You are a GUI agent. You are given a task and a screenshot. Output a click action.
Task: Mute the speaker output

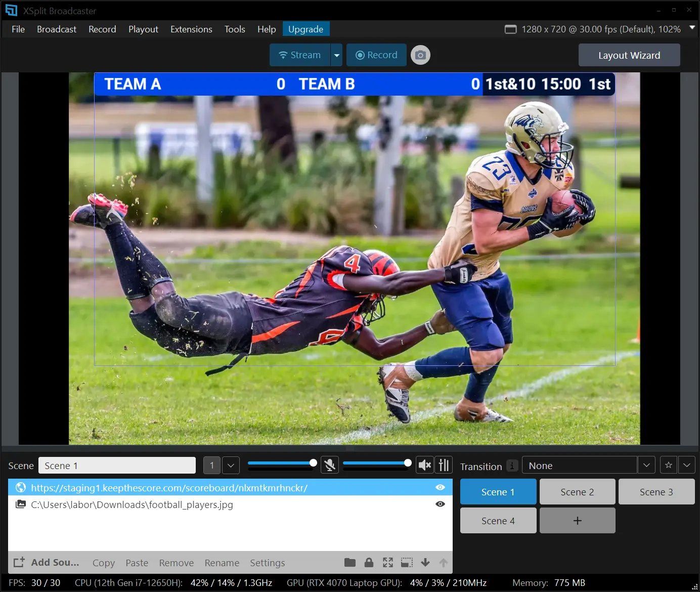[x=424, y=464]
